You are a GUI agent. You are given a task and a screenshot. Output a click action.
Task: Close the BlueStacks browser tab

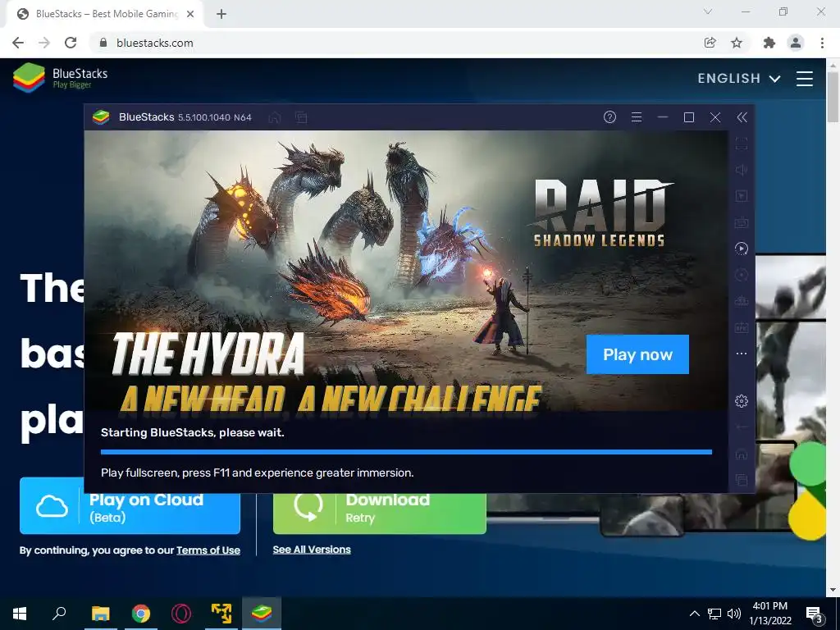[190, 14]
